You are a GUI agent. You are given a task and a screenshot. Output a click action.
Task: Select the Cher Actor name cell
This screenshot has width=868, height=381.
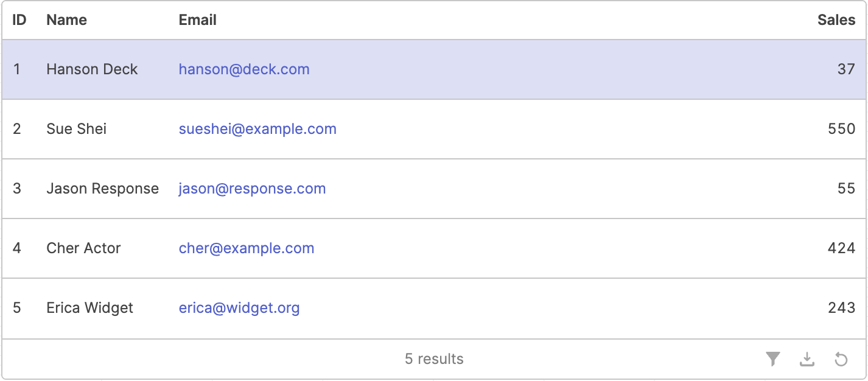point(83,248)
